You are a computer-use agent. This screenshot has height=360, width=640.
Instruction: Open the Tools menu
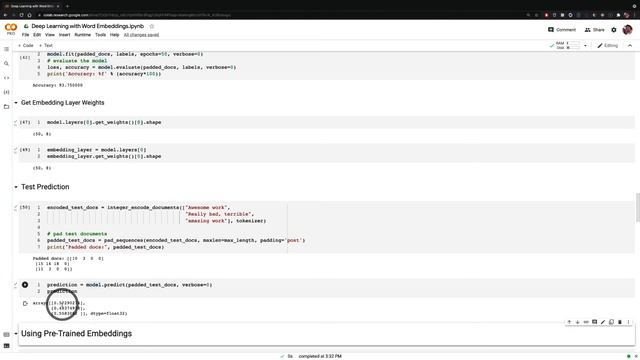pyautogui.click(x=100, y=35)
